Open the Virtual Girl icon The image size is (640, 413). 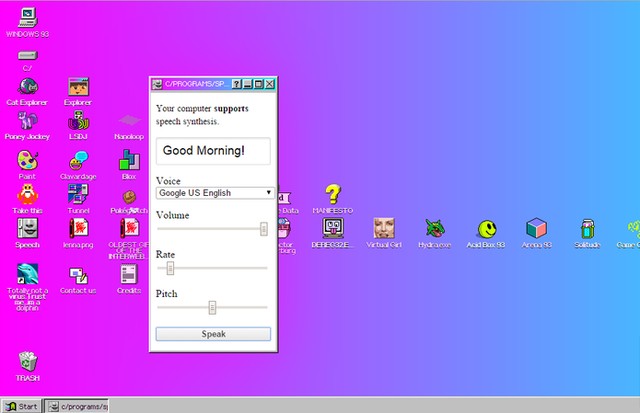click(384, 228)
